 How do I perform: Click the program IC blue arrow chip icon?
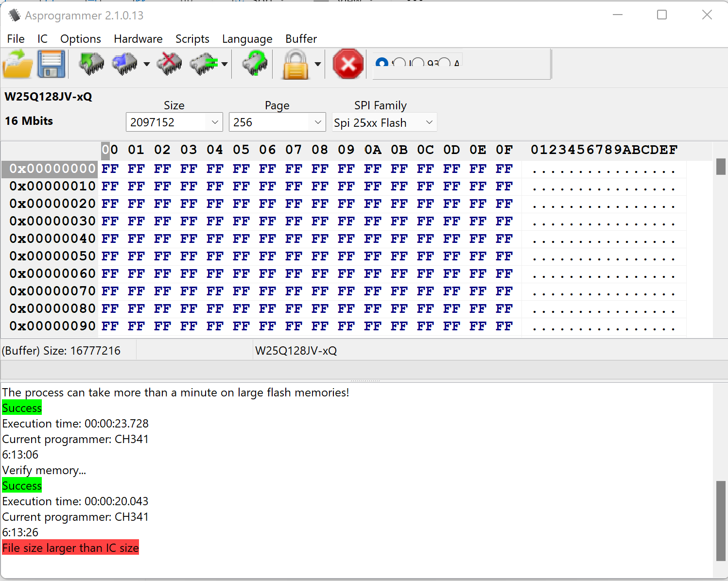point(124,64)
